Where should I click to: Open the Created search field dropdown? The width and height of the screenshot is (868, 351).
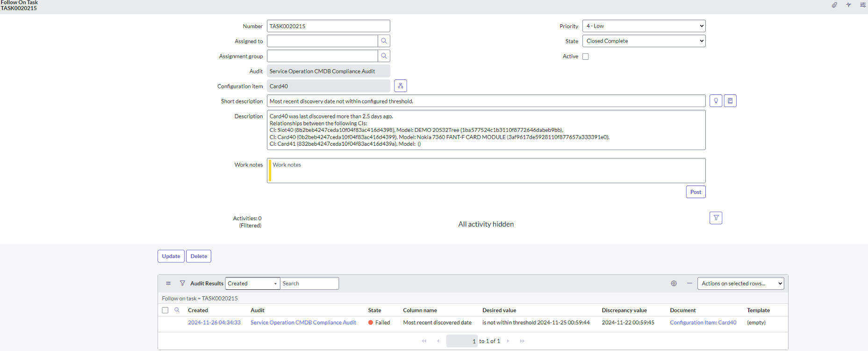[x=252, y=283]
